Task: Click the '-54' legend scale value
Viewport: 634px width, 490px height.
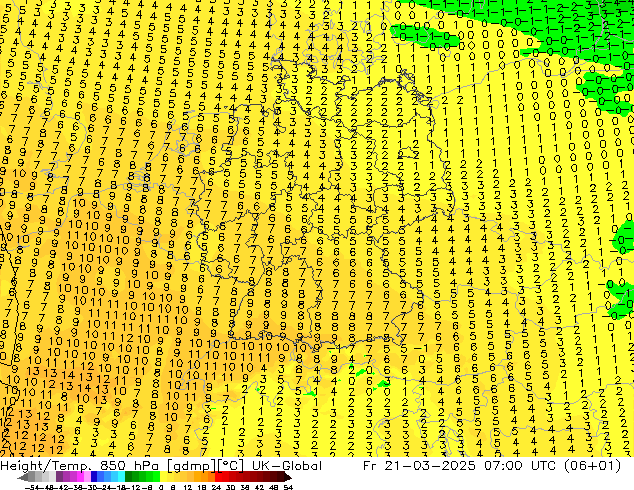Action: click(x=32, y=487)
